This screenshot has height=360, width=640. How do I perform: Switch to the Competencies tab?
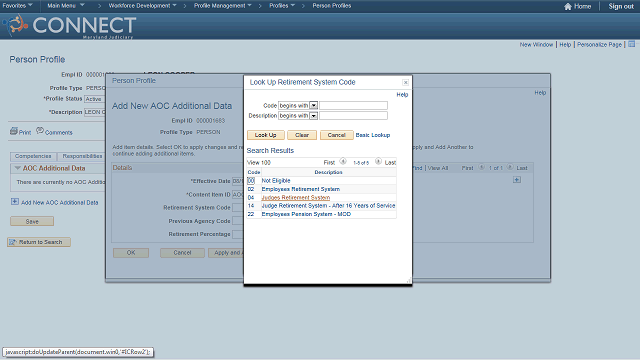pyautogui.click(x=33, y=156)
